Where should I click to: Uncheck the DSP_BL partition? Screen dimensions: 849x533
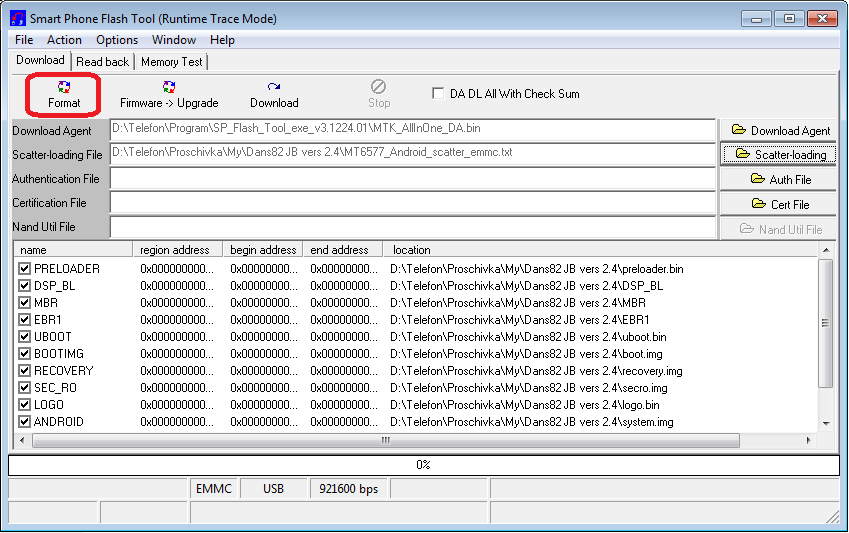[24, 285]
